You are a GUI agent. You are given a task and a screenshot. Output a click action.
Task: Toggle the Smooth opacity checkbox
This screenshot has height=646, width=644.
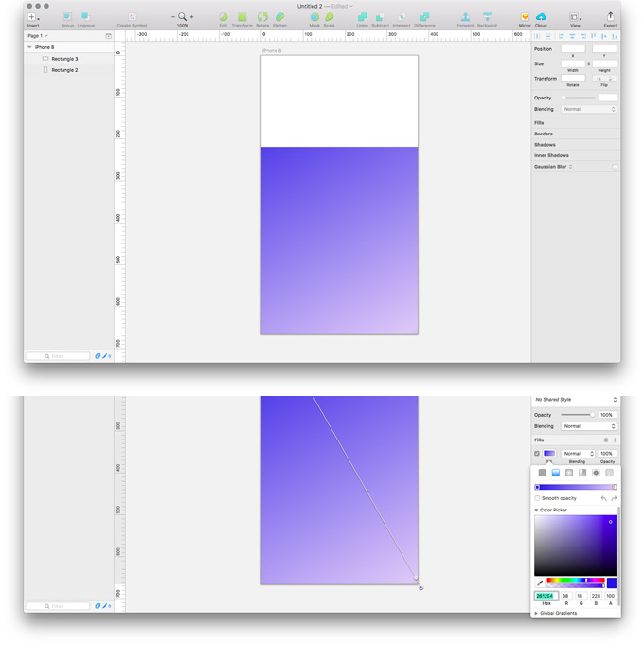(x=537, y=498)
